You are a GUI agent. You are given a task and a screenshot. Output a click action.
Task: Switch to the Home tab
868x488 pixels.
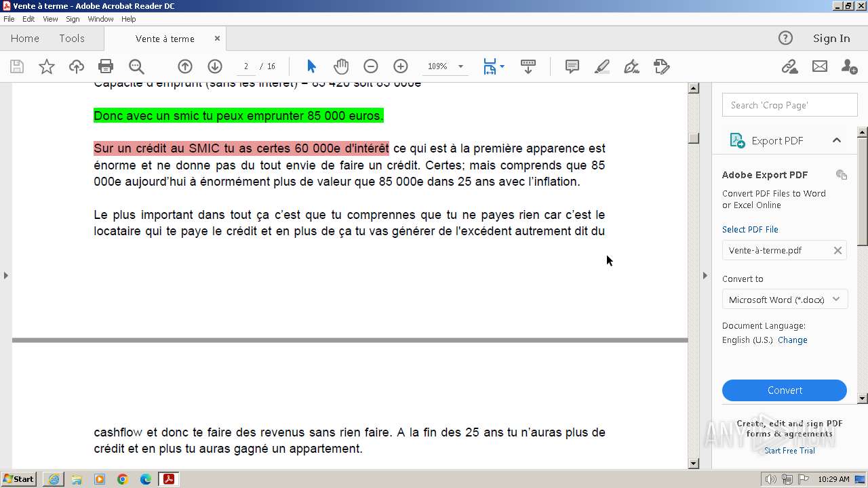coord(25,39)
